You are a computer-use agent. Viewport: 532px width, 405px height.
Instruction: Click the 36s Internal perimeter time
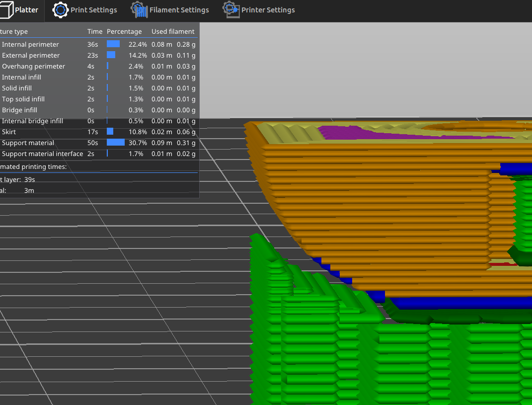point(92,44)
